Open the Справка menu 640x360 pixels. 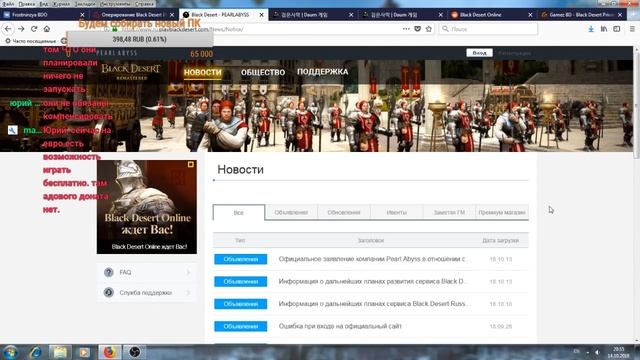pos(144,4)
